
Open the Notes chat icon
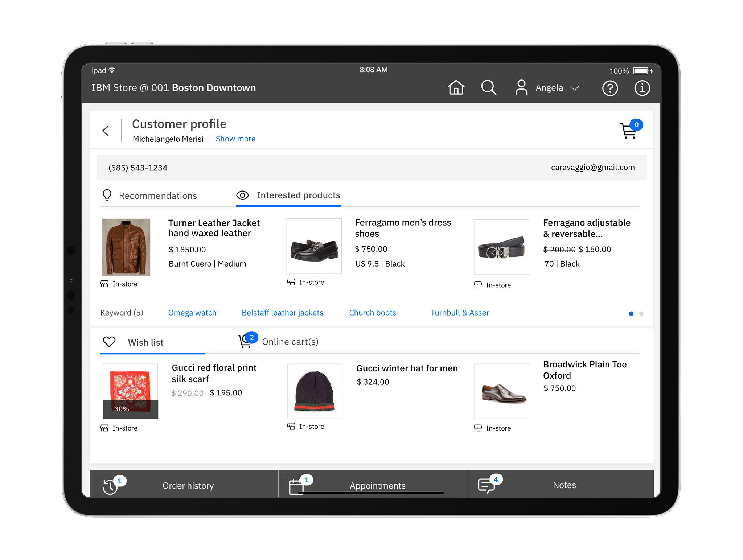[487, 485]
